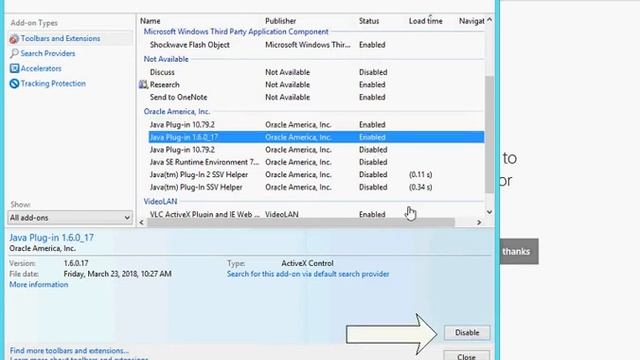Screen dimensions: 640x360
Task: Click the Toolbars and Extensions icon
Action: pos(14,39)
